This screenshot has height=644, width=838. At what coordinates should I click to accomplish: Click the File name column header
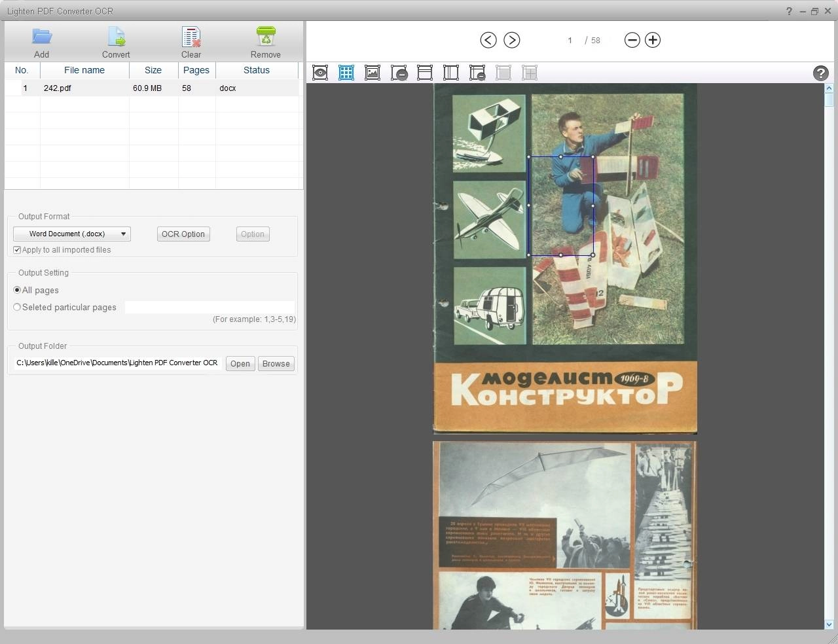click(84, 70)
